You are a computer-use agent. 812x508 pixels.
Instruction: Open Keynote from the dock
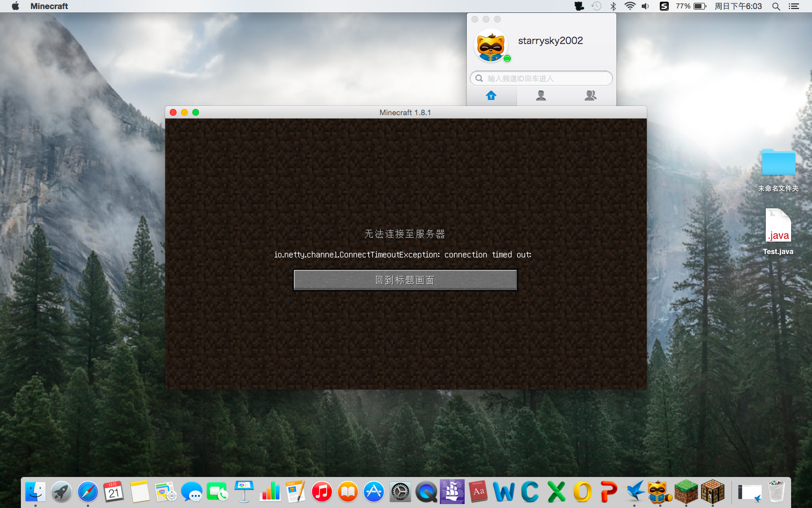click(x=244, y=492)
